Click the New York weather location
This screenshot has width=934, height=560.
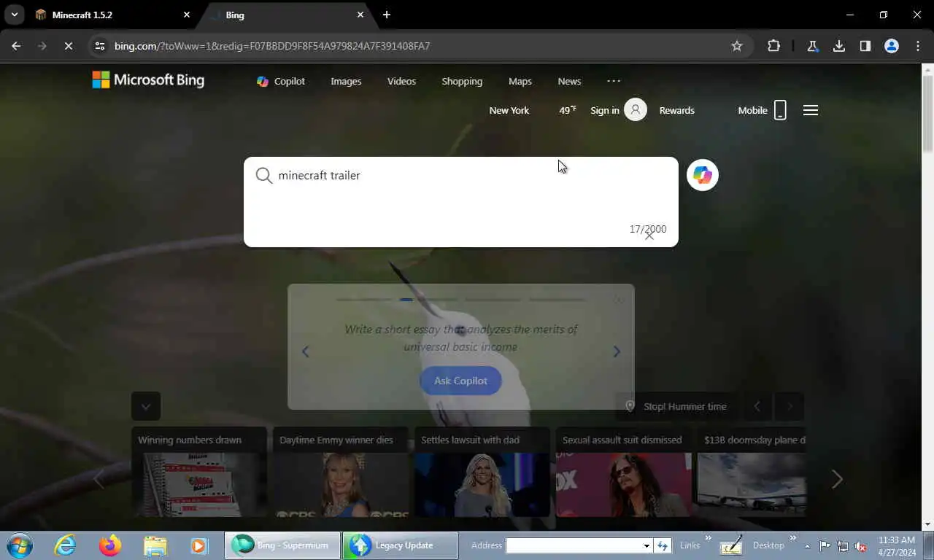[x=509, y=110]
